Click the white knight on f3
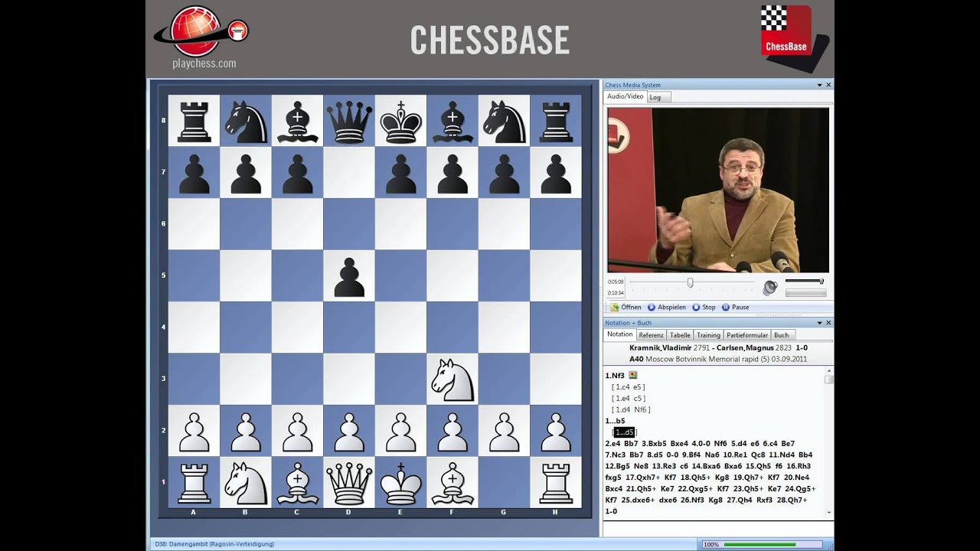 (x=452, y=379)
